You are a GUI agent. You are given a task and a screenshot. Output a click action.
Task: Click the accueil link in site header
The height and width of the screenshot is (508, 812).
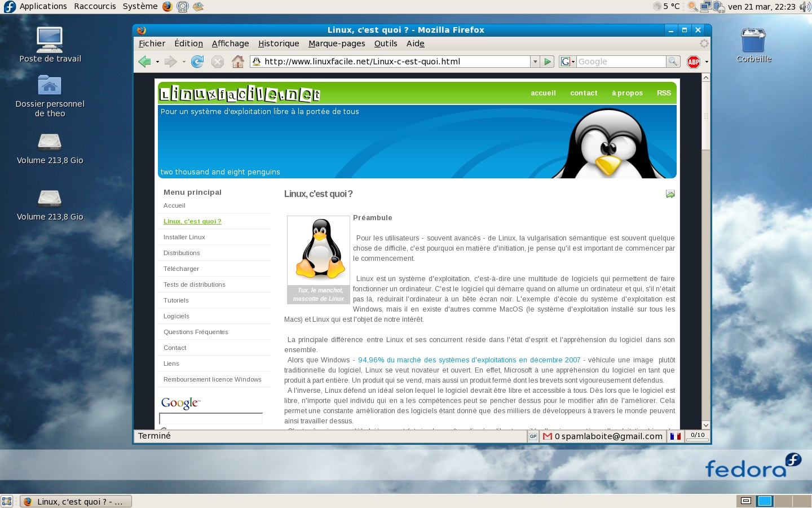tap(543, 93)
